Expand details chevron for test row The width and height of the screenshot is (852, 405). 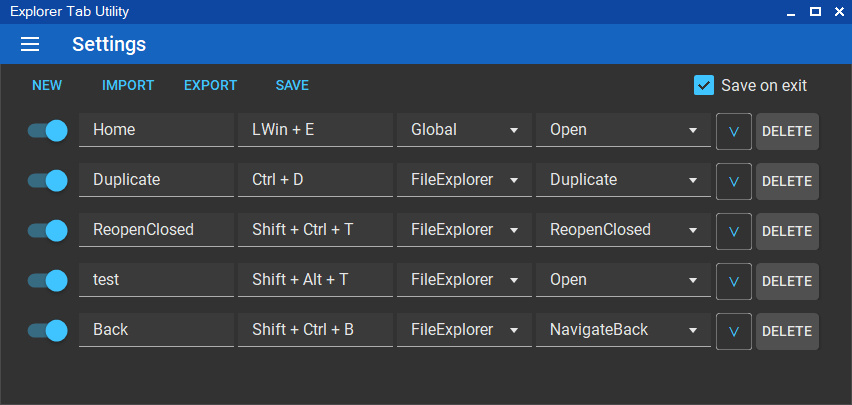click(x=734, y=282)
